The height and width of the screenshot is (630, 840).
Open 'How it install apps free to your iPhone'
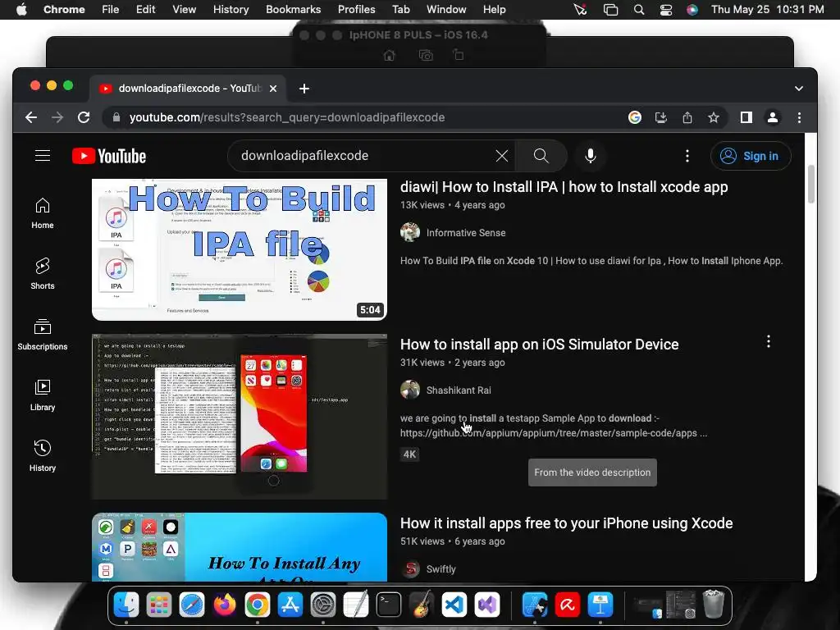tap(566, 523)
